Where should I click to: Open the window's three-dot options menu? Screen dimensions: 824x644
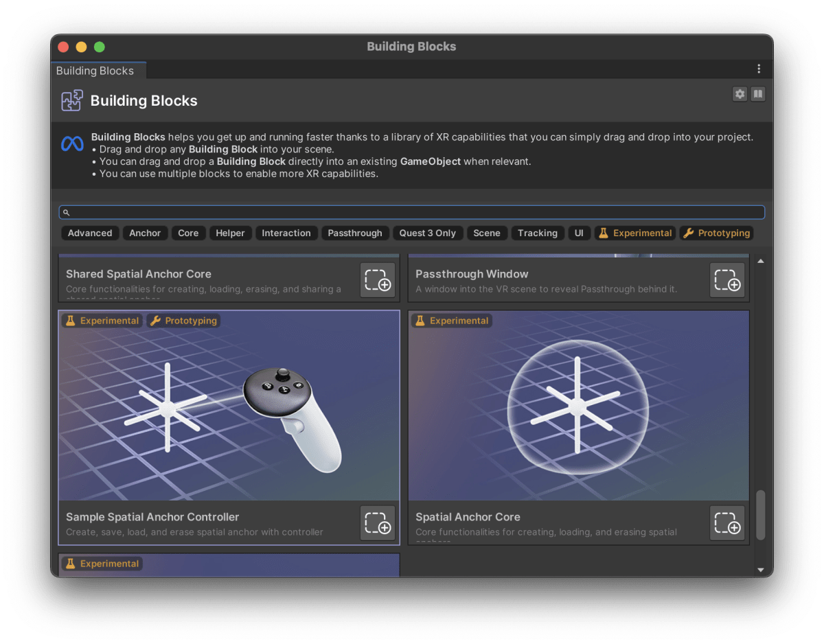click(x=759, y=69)
